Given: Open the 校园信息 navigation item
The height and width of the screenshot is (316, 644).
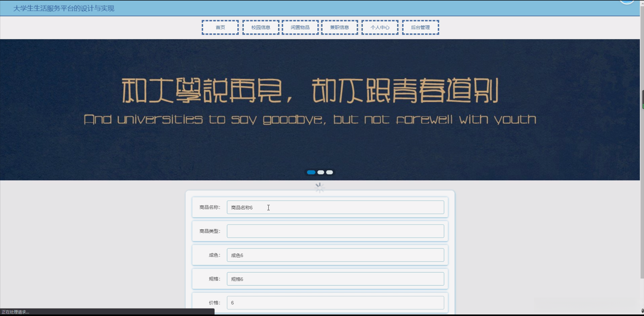Looking at the screenshot, I should click(261, 27).
